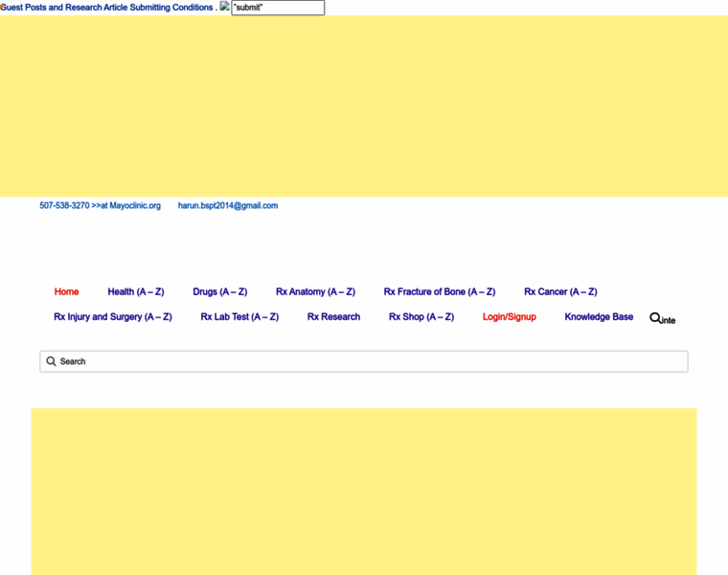728x575 pixels.
Task: Click the magnifier icon in navigation menu
Action: click(x=655, y=318)
